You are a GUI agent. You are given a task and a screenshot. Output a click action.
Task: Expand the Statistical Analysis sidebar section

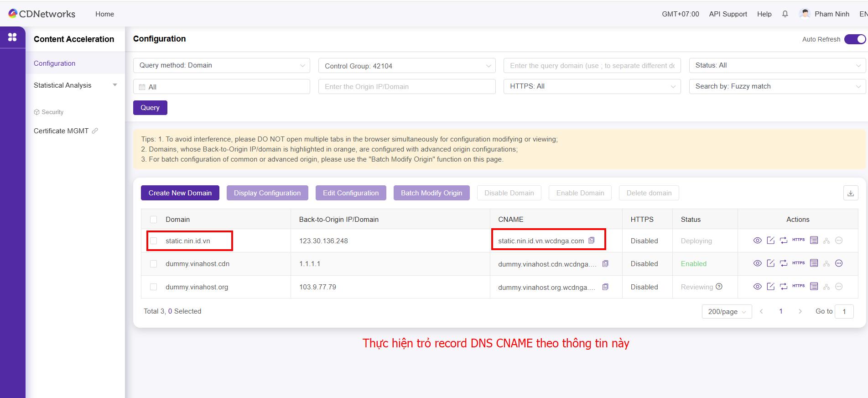[75, 85]
